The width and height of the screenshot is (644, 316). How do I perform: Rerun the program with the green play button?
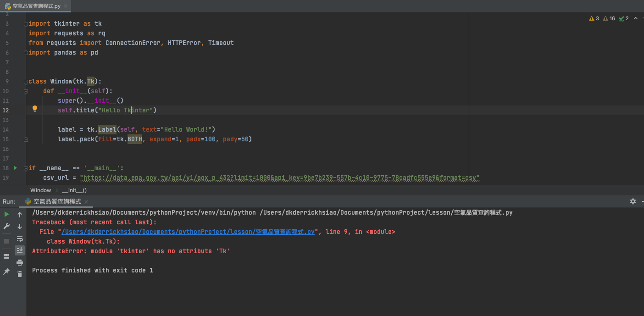tap(6, 214)
